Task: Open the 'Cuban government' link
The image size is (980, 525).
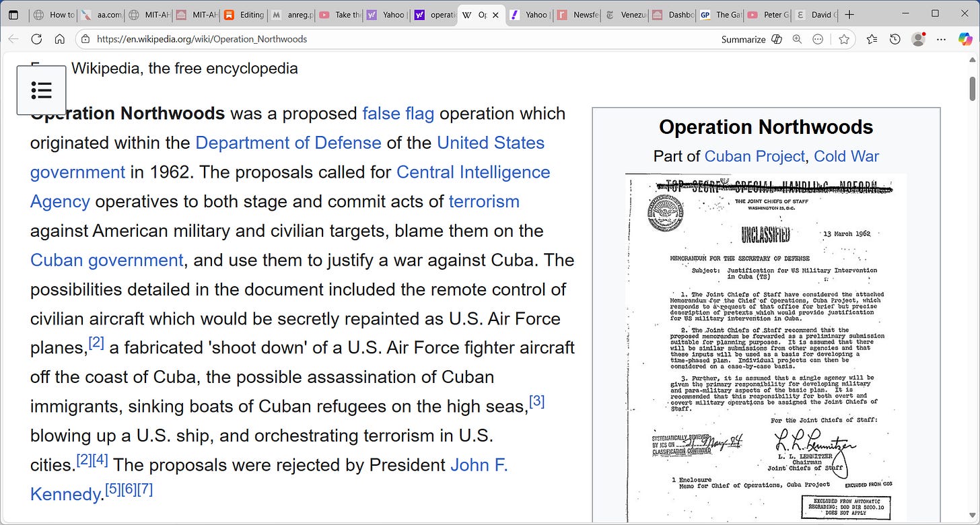Action: 106,260
